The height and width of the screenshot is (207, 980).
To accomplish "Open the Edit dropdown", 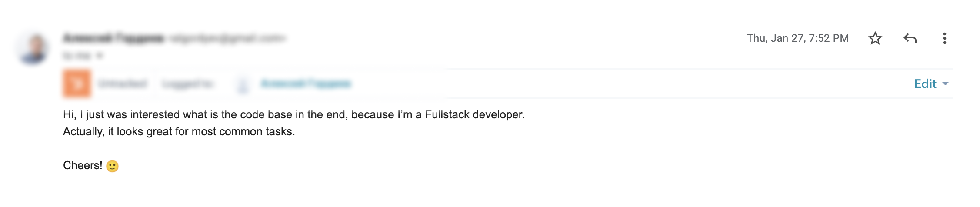I will click(x=925, y=83).
